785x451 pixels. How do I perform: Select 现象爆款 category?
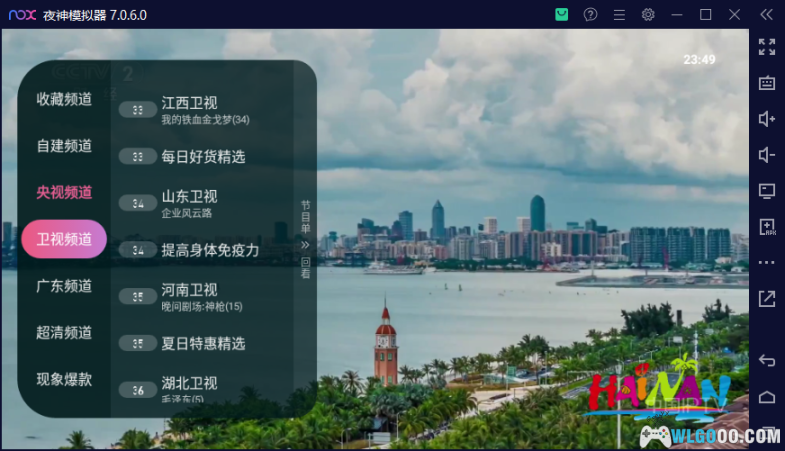coord(64,379)
